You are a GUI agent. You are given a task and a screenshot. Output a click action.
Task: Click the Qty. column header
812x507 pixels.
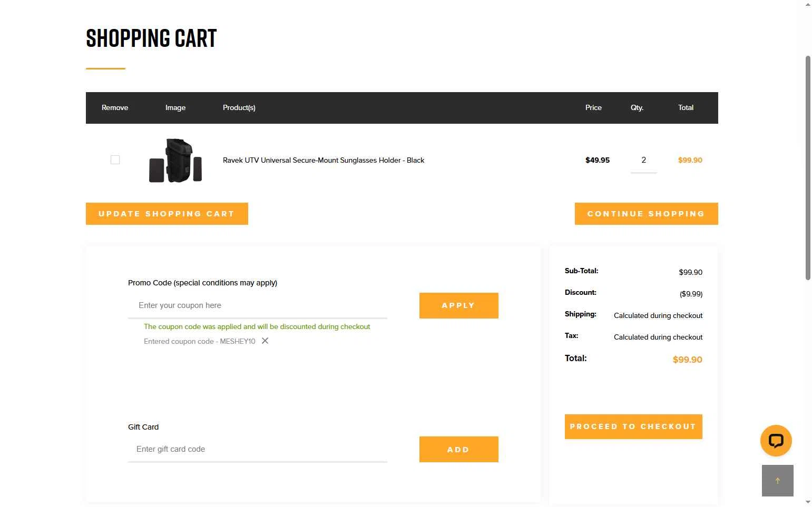[637, 107]
